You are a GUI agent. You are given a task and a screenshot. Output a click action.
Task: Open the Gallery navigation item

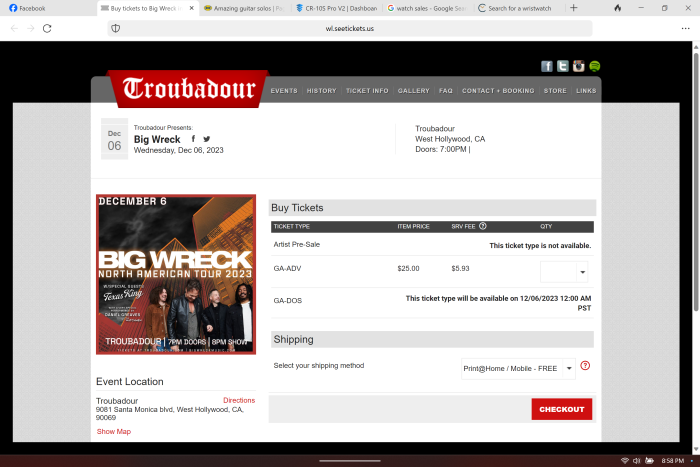pyautogui.click(x=413, y=91)
